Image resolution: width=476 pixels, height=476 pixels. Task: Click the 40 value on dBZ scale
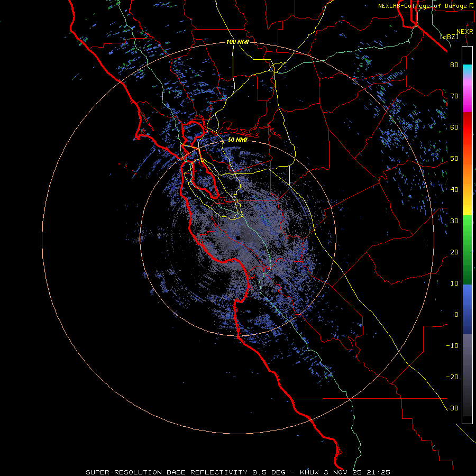pos(454,189)
